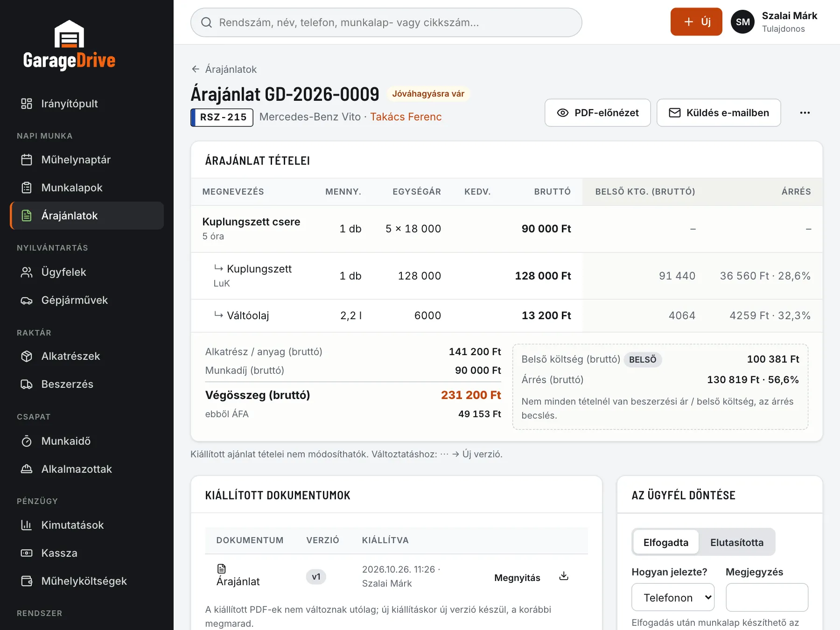840x630 pixels.
Task: Open Munkalapok clipboard icon
Action: tap(27, 188)
